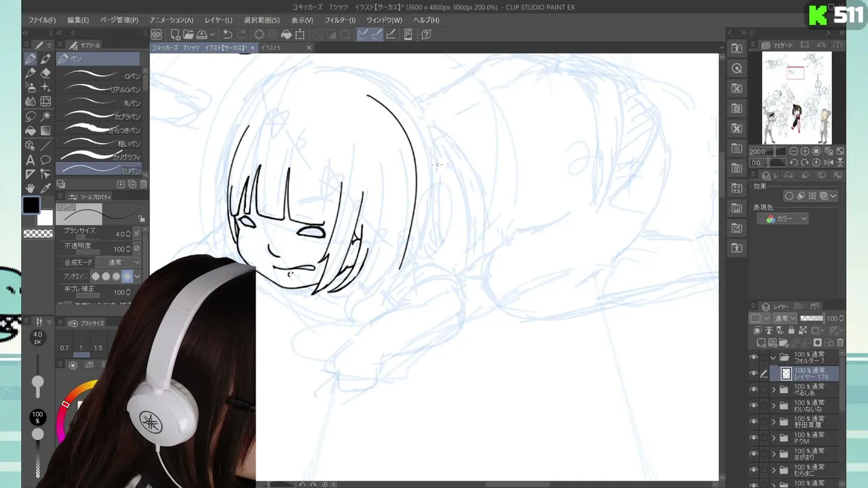The height and width of the screenshot is (488, 868).
Task: Click the Navigator canvas preview thumbnail
Action: 796,99
